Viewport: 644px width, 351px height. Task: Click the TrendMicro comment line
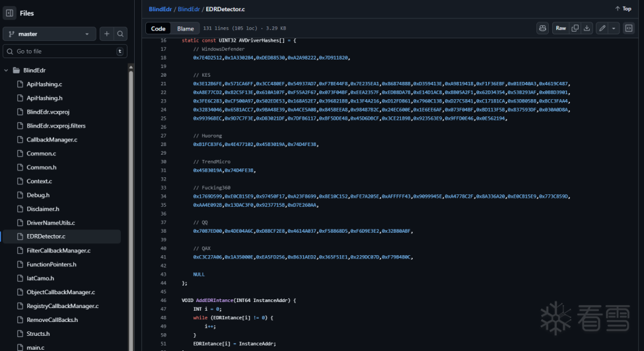pos(212,161)
